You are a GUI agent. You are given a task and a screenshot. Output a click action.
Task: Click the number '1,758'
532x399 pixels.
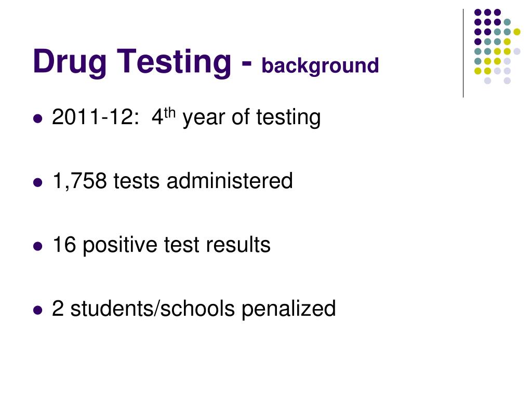[x=79, y=181]
